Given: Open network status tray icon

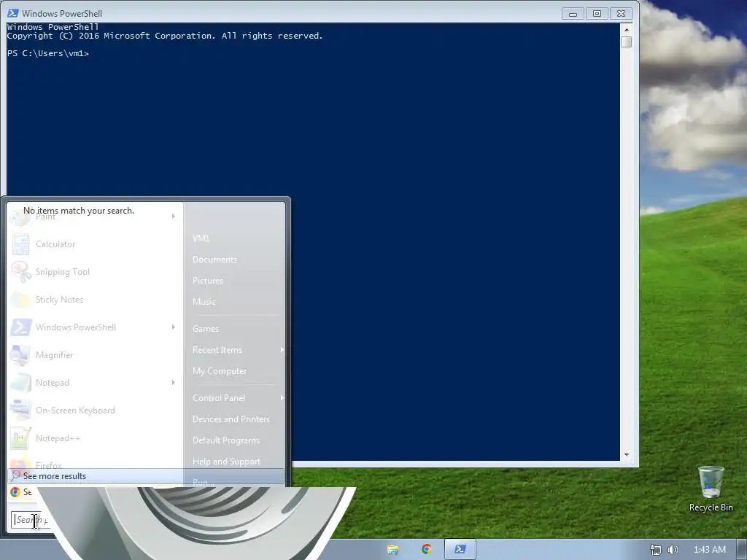Looking at the screenshot, I should coord(656,550).
